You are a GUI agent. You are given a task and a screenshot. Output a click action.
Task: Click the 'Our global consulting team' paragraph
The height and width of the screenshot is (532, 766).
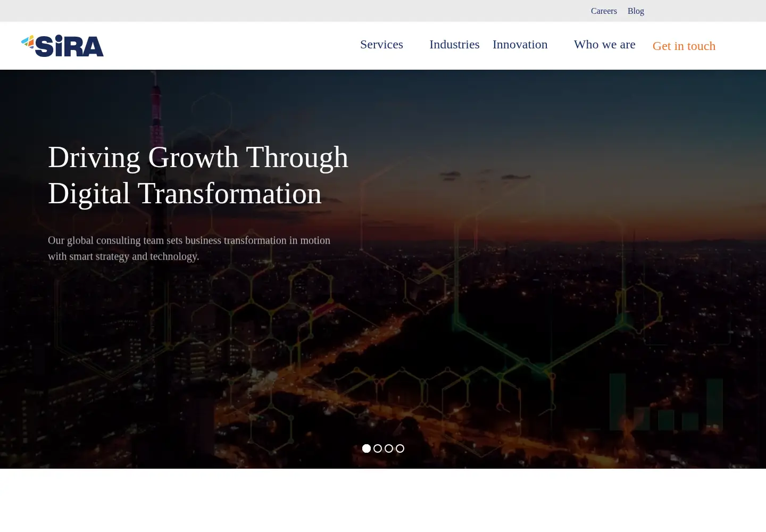[x=189, y=248]
